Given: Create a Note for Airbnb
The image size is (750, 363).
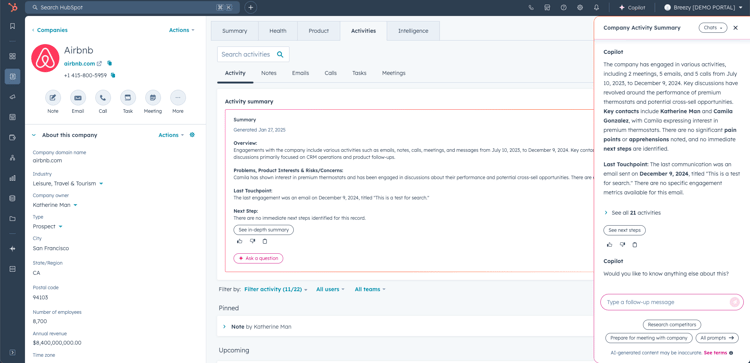Looking at the screenshot, I should [53, 98].
